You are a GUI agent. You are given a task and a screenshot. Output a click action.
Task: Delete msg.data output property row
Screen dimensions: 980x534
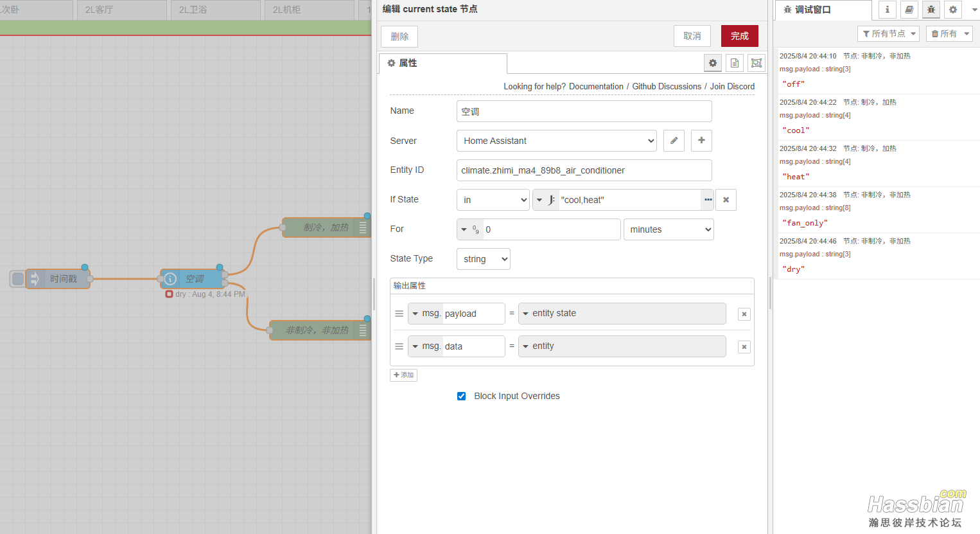point(744,347)
